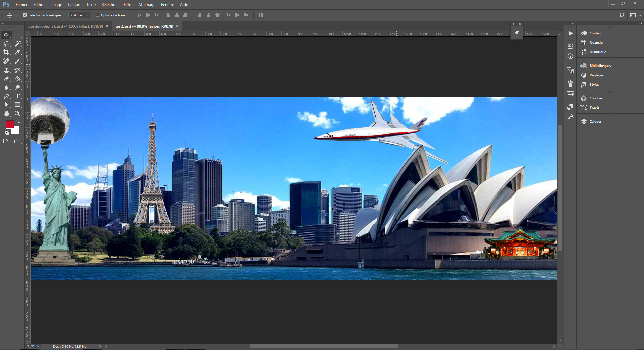Open the Fichier menu
This screenshot has height=350, width=644.
coord(21,5)
